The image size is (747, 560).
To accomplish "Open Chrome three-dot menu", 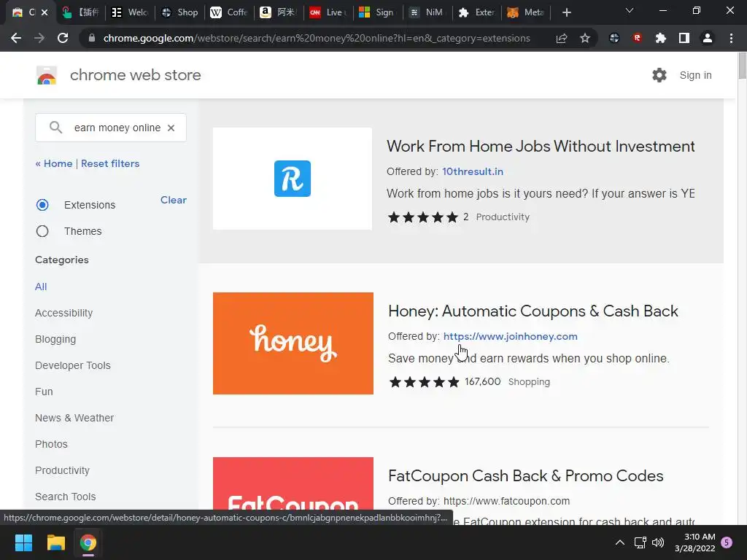I will (731, 38).
